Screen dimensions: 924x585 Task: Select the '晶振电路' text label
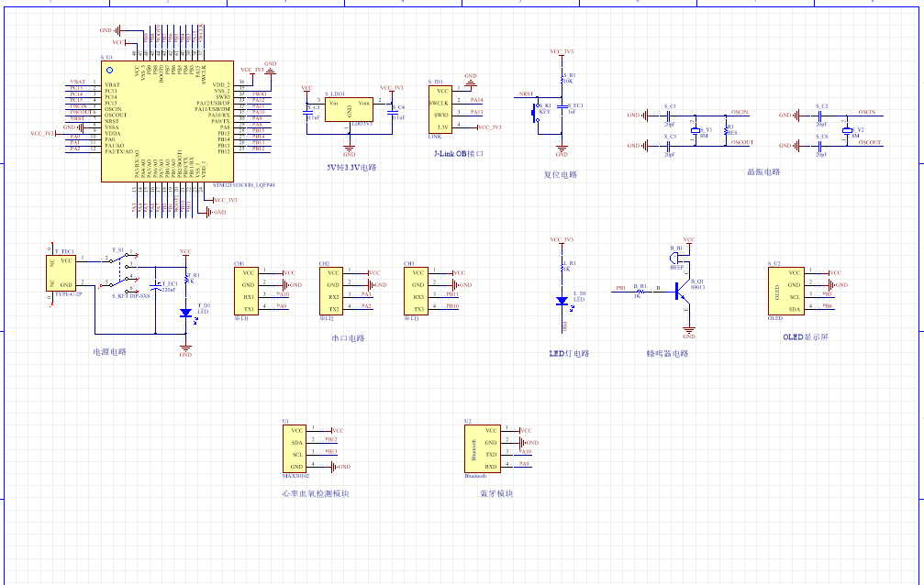pos(763,171)
